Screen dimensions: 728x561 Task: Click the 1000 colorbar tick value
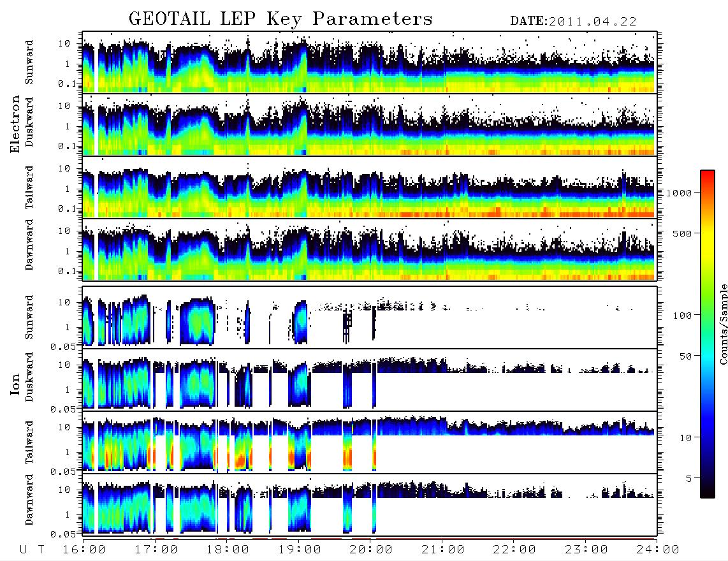pyautogui.click(x=679, y=193)
